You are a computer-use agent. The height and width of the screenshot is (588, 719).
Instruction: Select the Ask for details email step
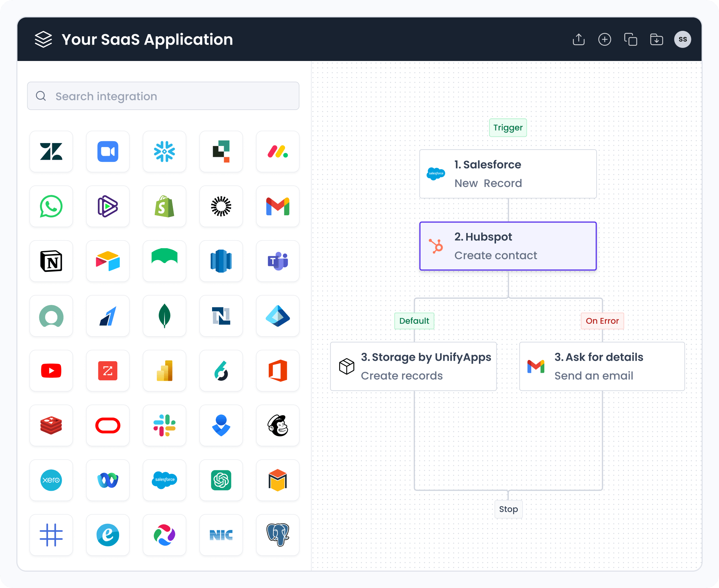click(x=602, y=366)
